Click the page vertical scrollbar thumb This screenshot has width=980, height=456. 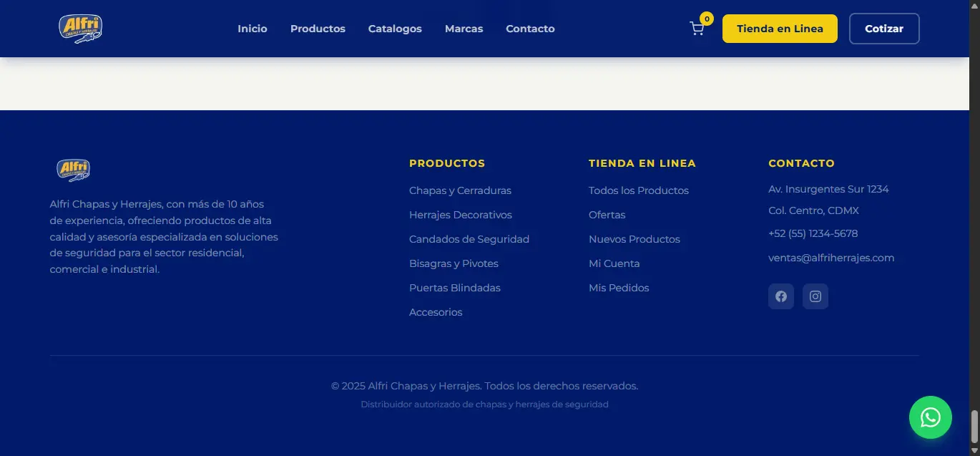tap(974, 427)
